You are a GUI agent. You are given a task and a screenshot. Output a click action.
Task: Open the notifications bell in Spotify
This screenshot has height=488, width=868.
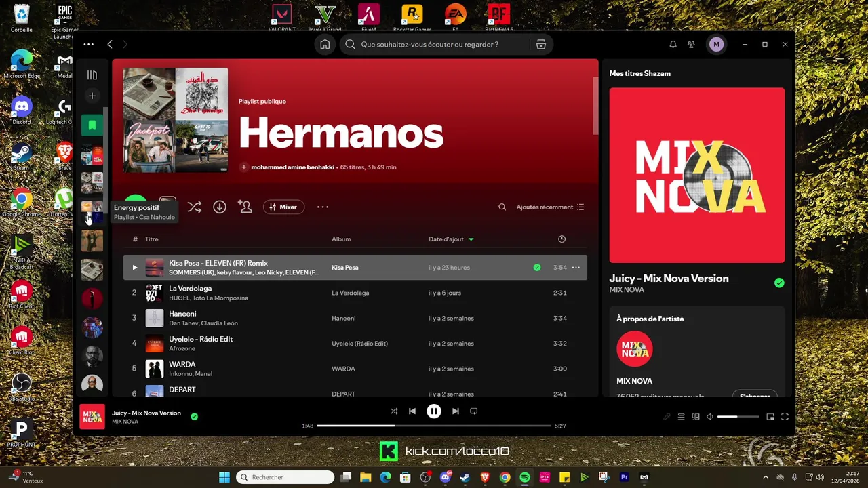[x=673, y=44]
